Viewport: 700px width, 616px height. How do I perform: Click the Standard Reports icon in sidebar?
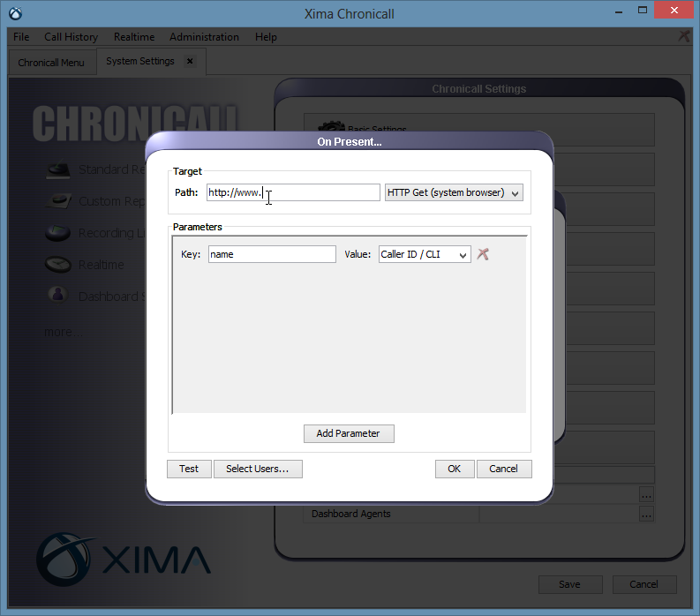pos(58,169)
